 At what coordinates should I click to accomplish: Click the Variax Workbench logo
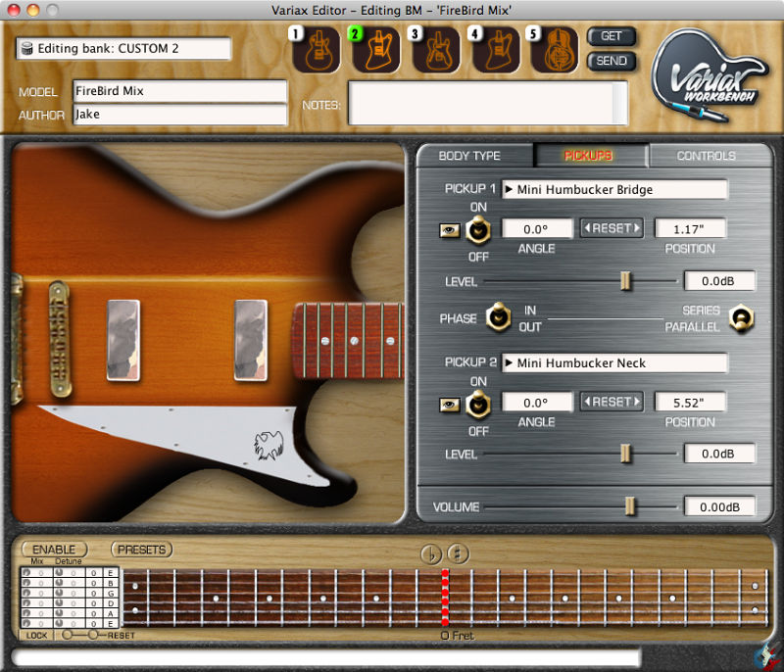[710, 75]
